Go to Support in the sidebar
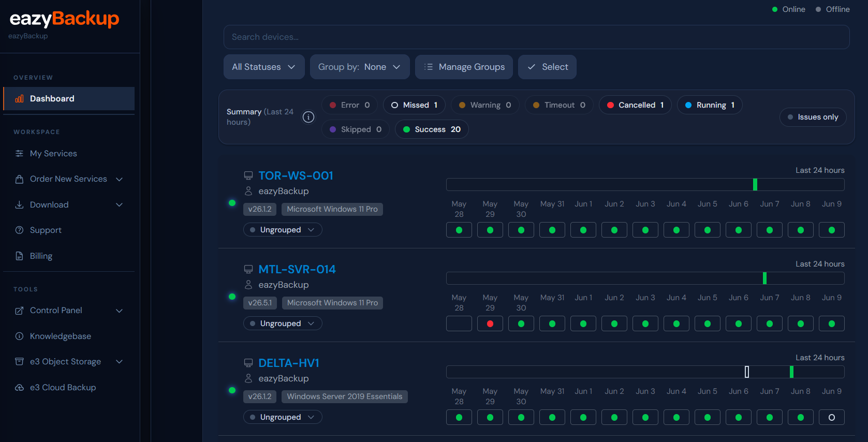 [69, 230]
